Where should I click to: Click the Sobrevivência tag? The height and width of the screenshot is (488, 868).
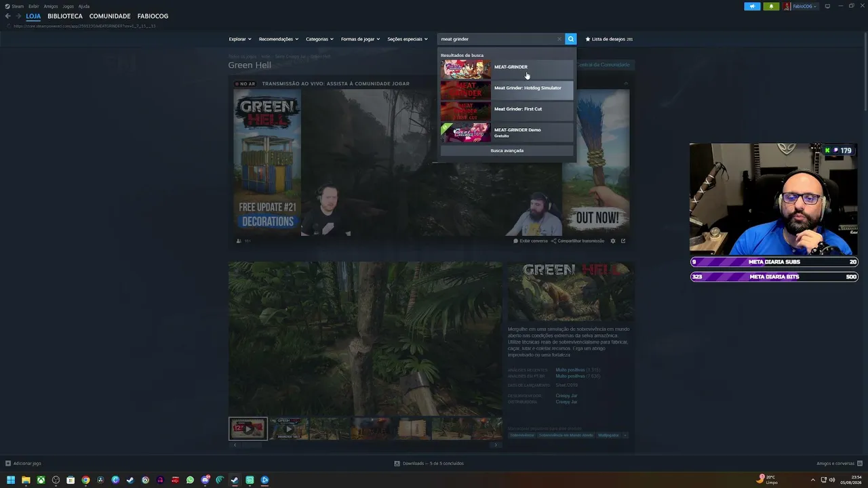521,435
